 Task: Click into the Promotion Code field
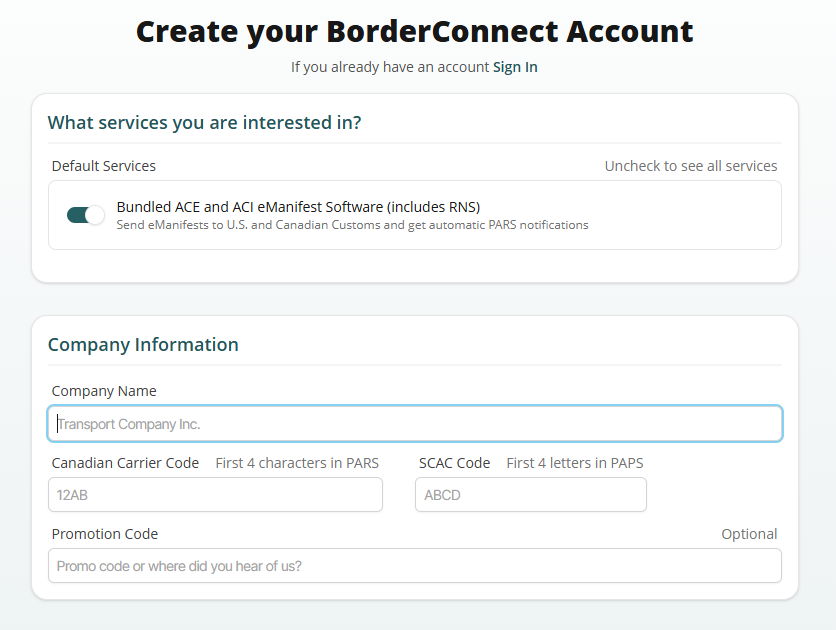(x=415, y=566)
